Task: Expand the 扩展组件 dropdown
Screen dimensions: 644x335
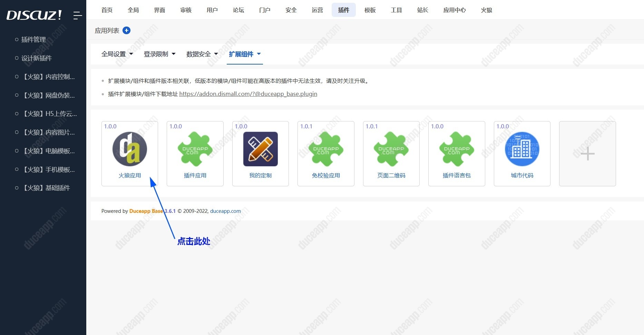Action: (x=245, y=54)
